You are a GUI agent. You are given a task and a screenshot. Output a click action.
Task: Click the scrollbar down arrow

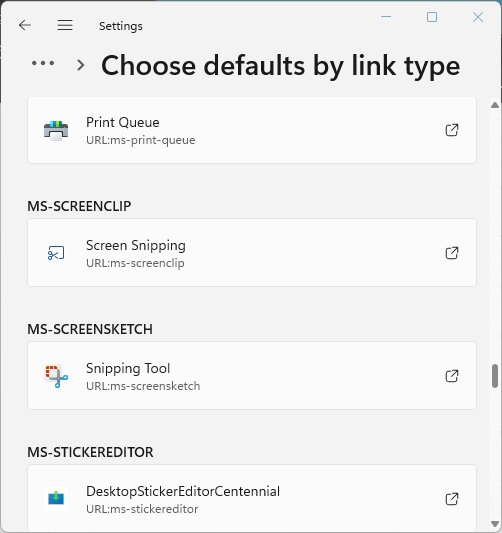(x=495, y=524)
